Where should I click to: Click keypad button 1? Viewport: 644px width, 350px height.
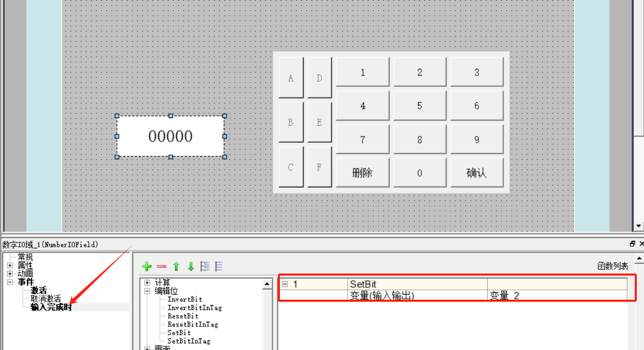click(x=363, y=72)
